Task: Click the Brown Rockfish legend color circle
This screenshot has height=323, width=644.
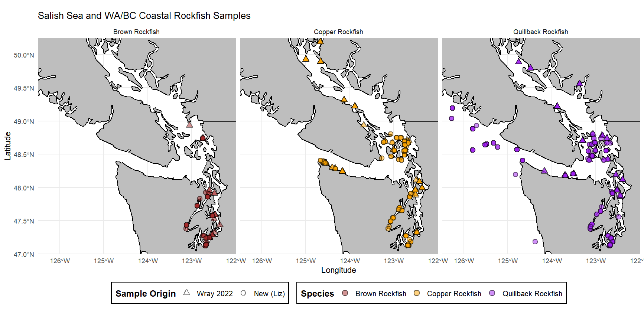Action: [345, 293]
